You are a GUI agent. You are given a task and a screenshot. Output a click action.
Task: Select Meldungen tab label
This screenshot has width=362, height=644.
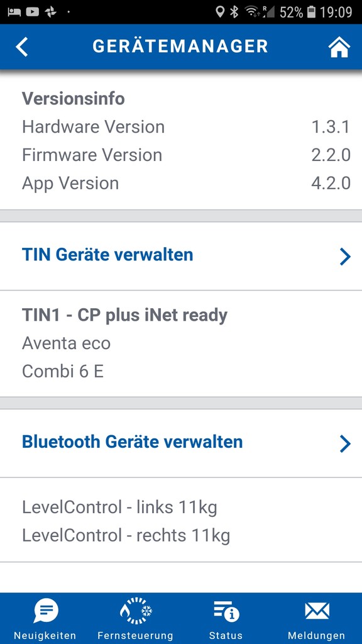click(317, 635)
